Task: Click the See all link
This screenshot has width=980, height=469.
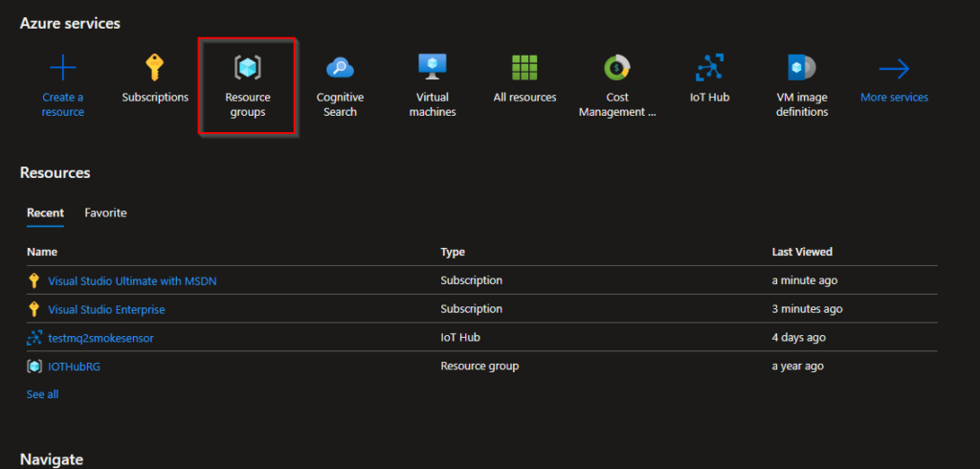Action: (42, 394)
